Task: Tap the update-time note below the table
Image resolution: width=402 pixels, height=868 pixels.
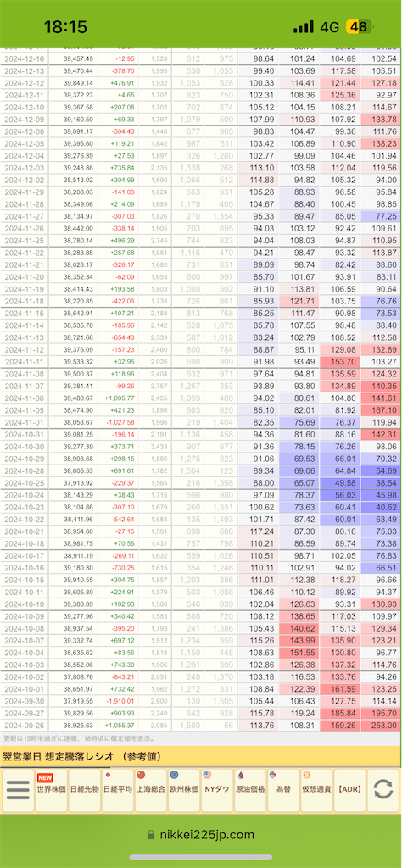Action: click(x=77, y=738)
